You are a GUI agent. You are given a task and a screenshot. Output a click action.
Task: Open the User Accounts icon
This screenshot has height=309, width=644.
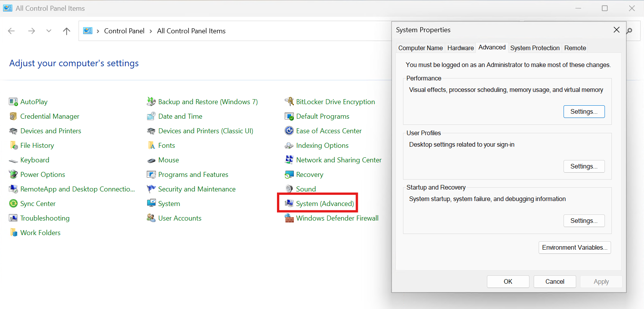[151, 218]
